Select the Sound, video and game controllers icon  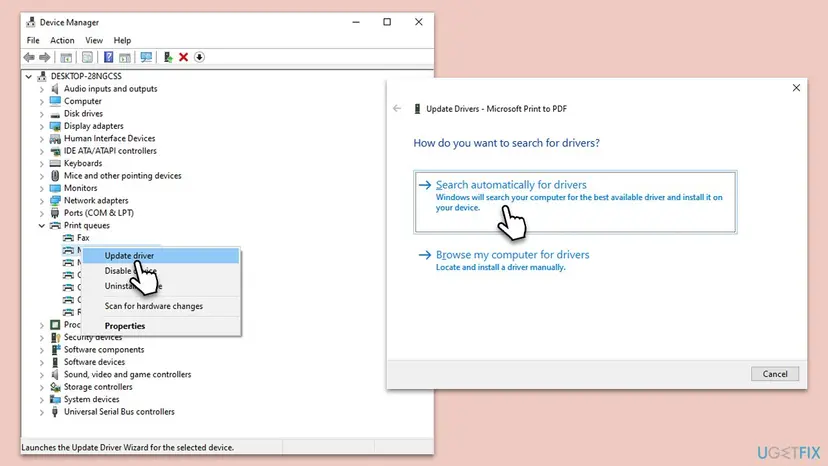coord(55,375)
